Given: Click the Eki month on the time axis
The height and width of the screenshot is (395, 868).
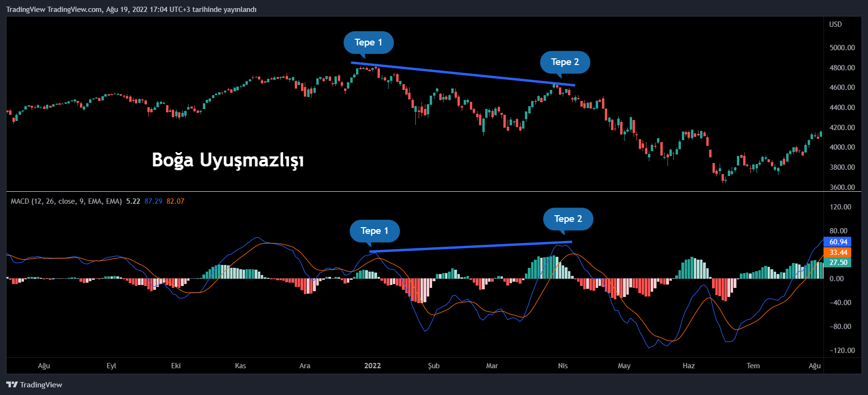Looking at the screenshot, I should (176, 366).
